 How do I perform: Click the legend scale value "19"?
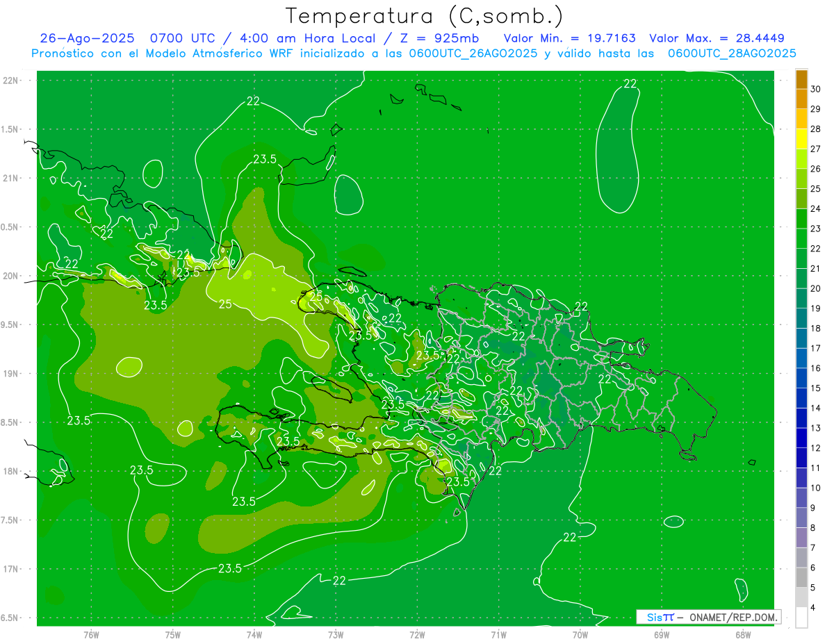pos(815,308)
